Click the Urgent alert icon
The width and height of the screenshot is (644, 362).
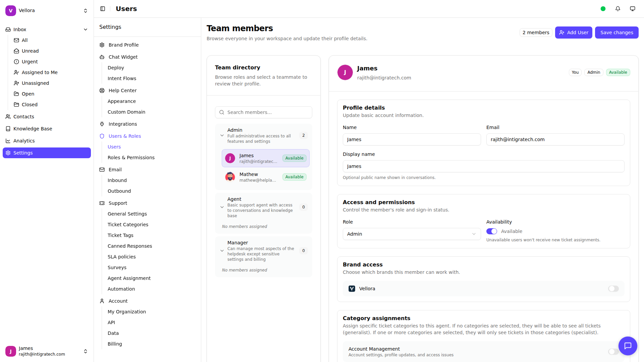click(x=16, y=62)
